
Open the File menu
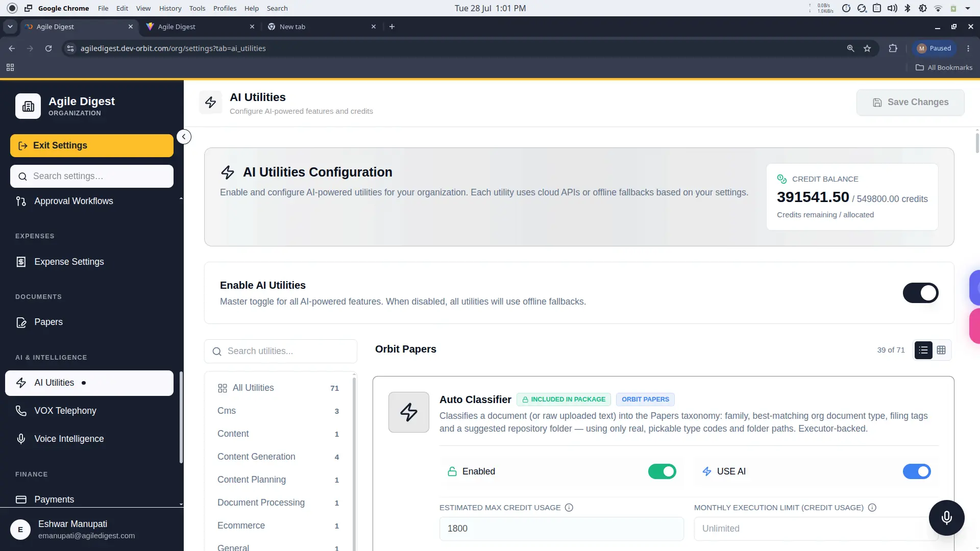[x=103, y=8]
